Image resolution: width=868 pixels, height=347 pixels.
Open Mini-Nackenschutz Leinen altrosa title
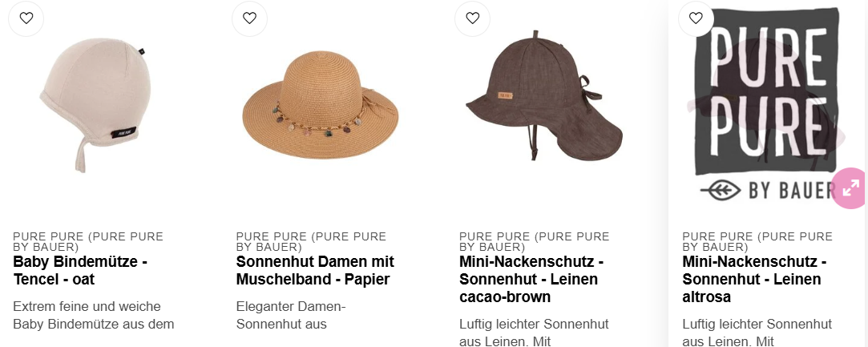(x=754, y=279)
